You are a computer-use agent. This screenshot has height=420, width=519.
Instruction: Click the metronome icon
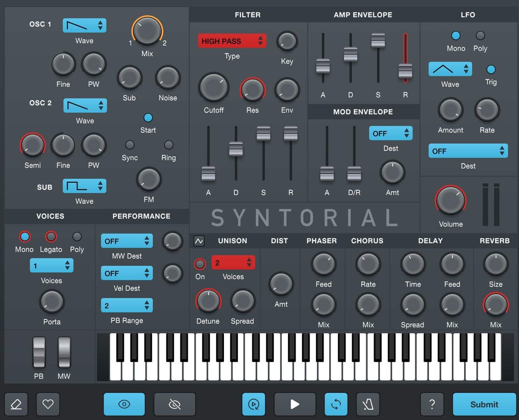coord(368,404)
